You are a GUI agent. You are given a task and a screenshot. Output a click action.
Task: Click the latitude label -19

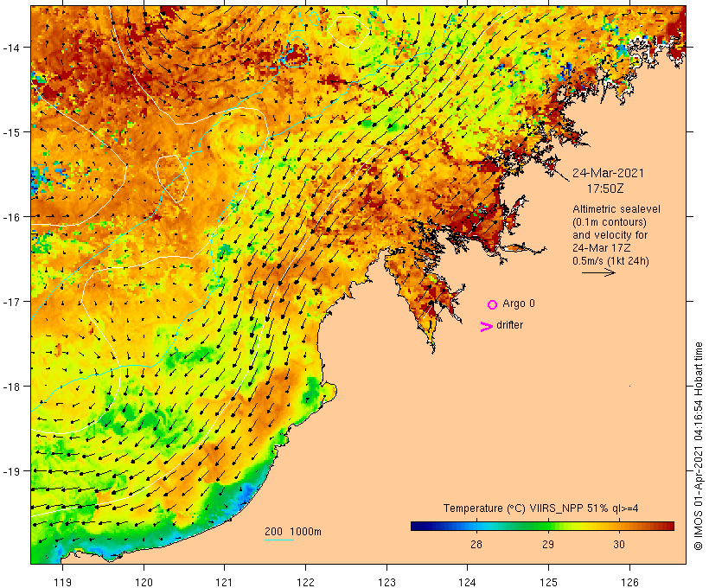(11, 471)
